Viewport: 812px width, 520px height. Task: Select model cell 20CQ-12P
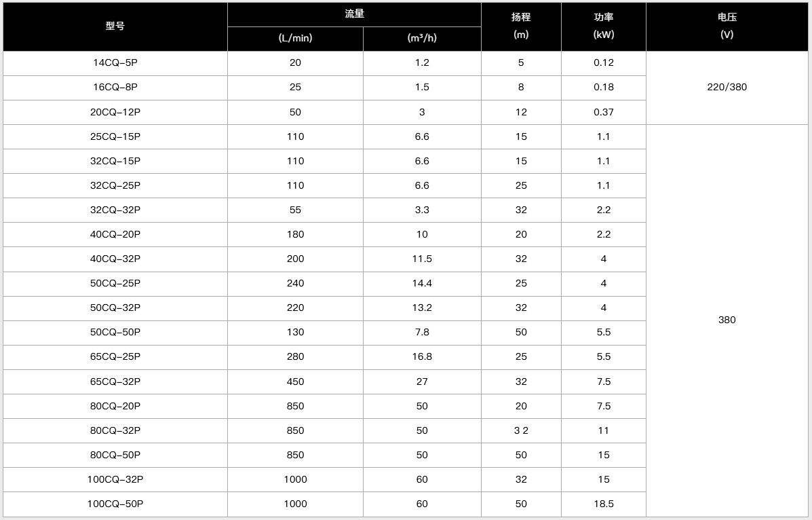[x=115, y=113]
